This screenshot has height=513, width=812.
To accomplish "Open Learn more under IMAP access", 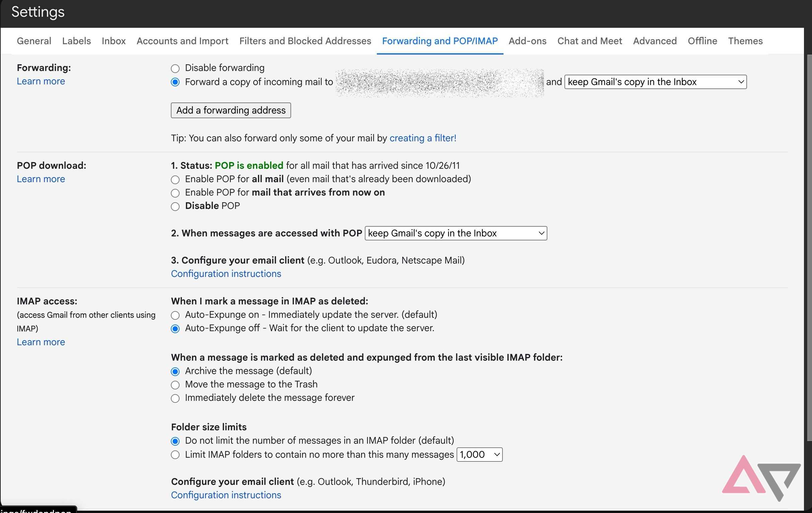I will tap(41, 342).
